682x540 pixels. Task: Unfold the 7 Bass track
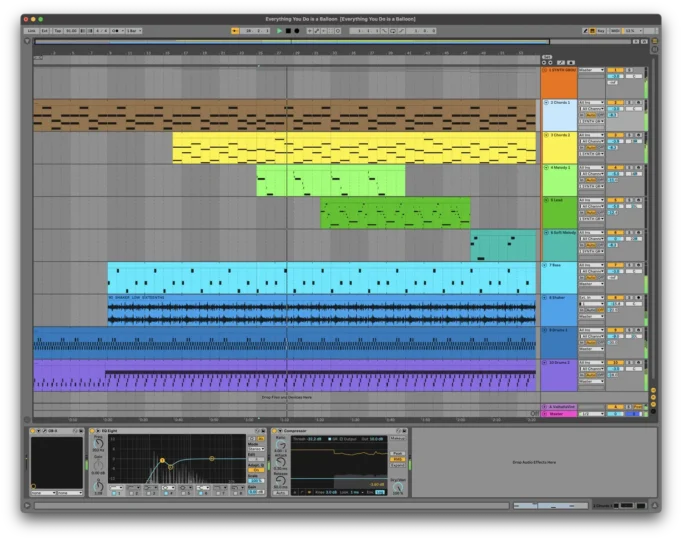545,265
